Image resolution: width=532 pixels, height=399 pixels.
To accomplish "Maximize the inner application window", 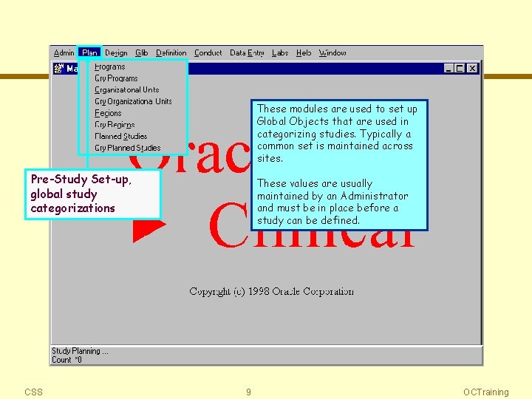I will pos(460,69).
